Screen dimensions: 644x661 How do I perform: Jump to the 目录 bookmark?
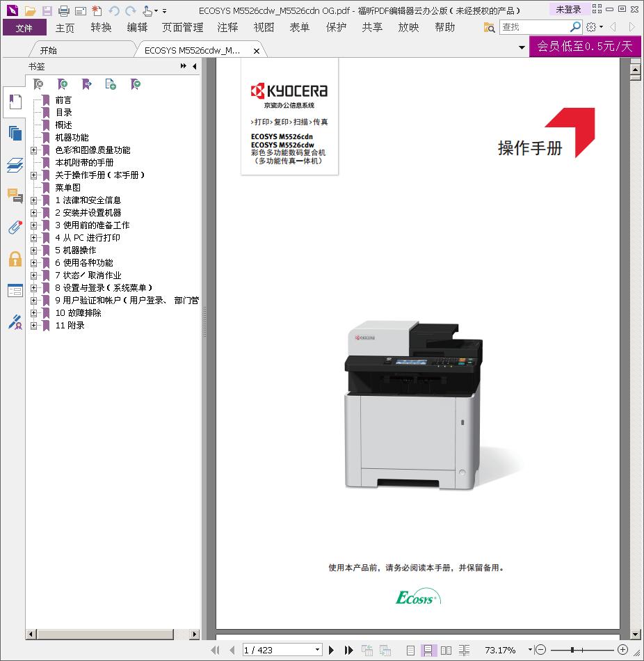tap(64, 113)
